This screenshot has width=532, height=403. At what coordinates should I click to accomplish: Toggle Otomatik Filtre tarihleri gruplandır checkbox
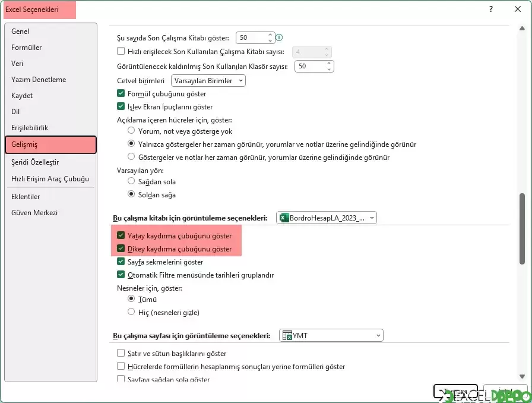coord(121,274)
